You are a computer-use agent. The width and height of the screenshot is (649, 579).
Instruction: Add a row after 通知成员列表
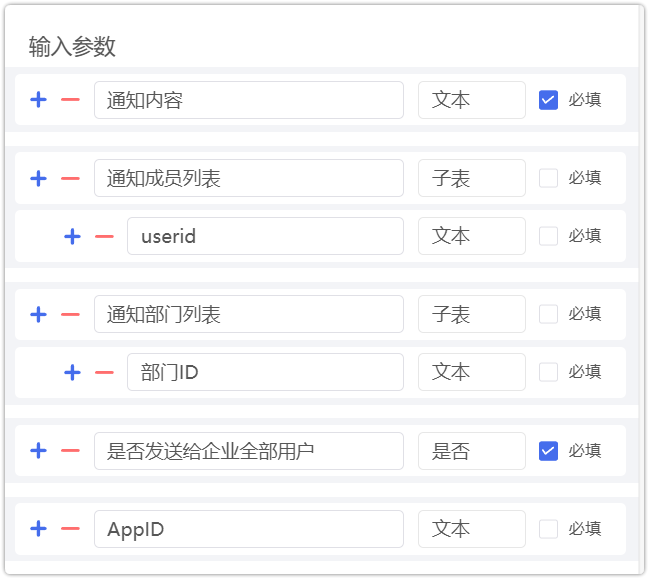39,178
